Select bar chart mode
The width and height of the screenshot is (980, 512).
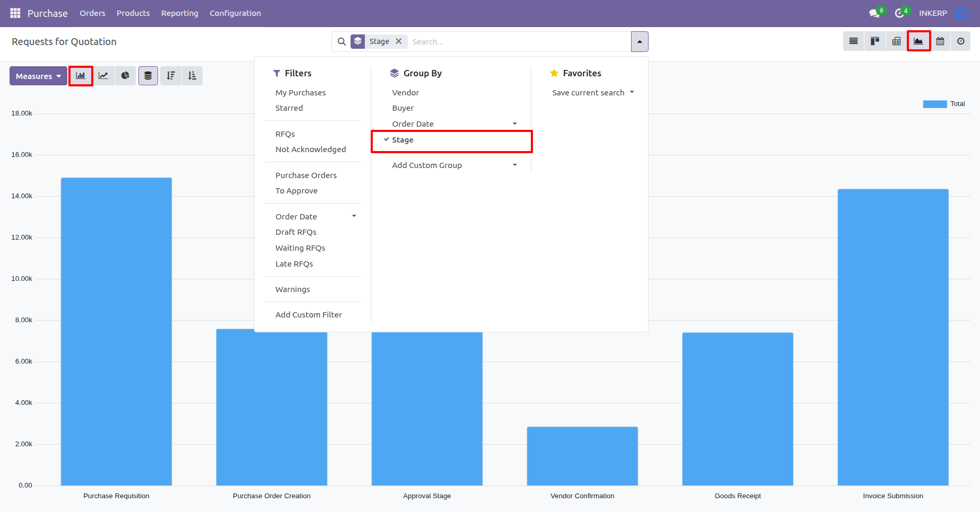point(81,76)
